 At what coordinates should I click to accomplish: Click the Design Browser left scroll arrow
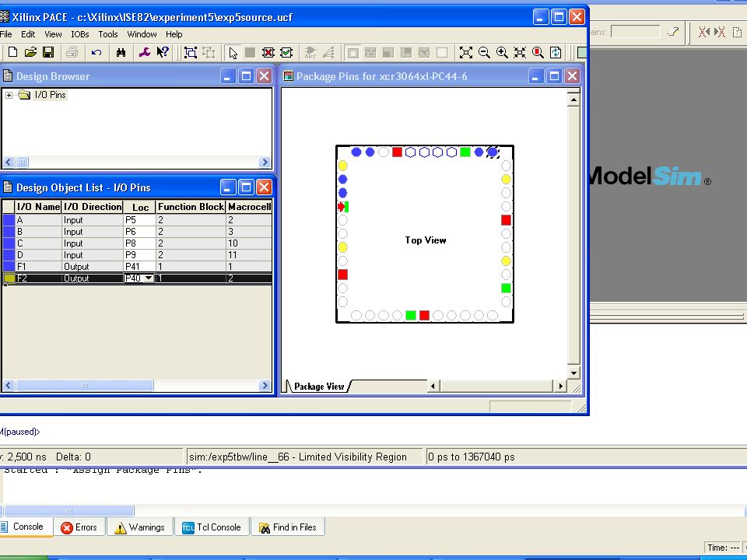8,163
